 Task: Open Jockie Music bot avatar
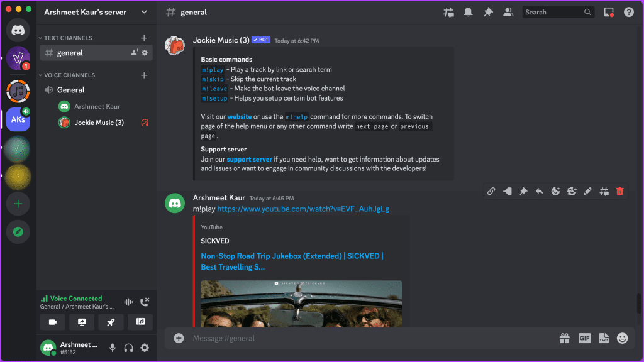pyautogui.click(x=175, y=45)
